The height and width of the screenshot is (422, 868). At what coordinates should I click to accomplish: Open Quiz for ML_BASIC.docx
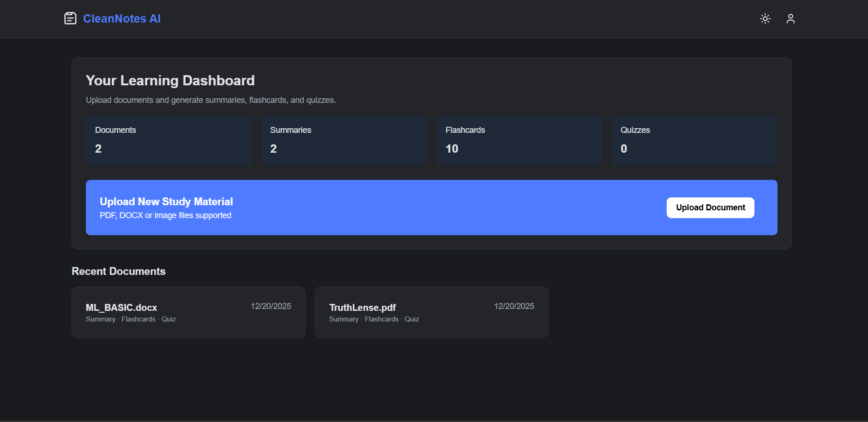pyautogui.click(x=169, y=319)
